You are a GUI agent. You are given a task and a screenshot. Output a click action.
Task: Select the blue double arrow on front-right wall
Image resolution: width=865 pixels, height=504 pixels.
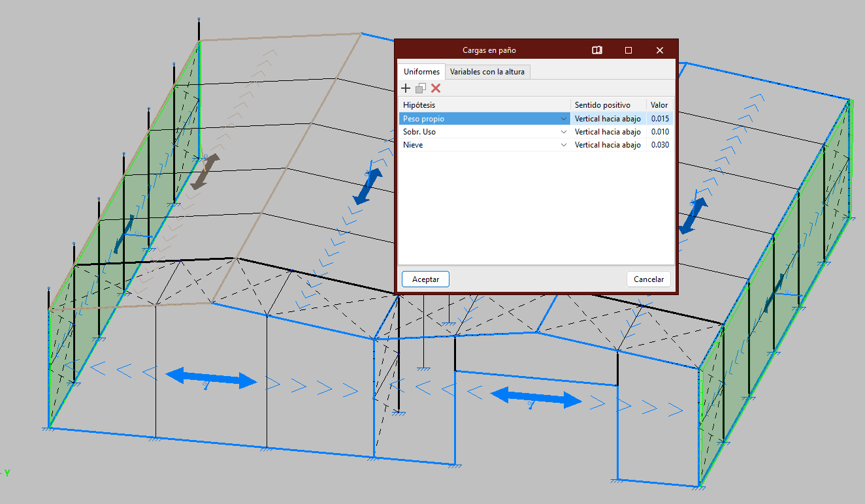tap(536, 398)
